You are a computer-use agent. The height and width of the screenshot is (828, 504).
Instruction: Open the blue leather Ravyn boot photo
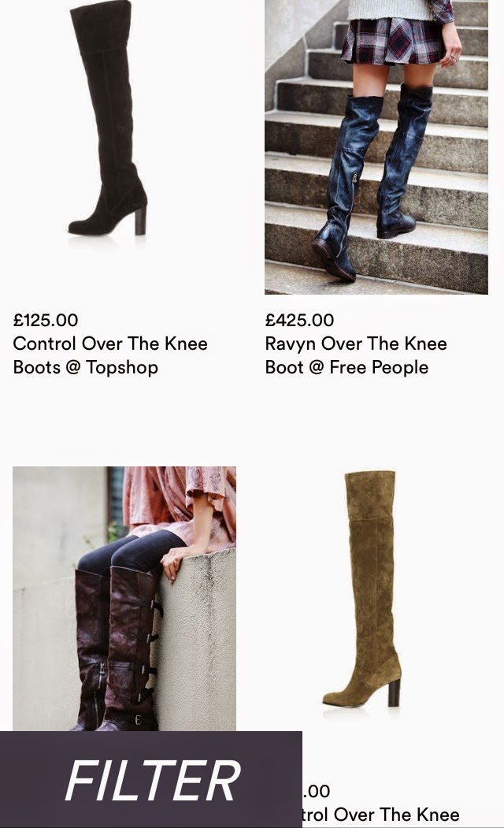(376, 147)
